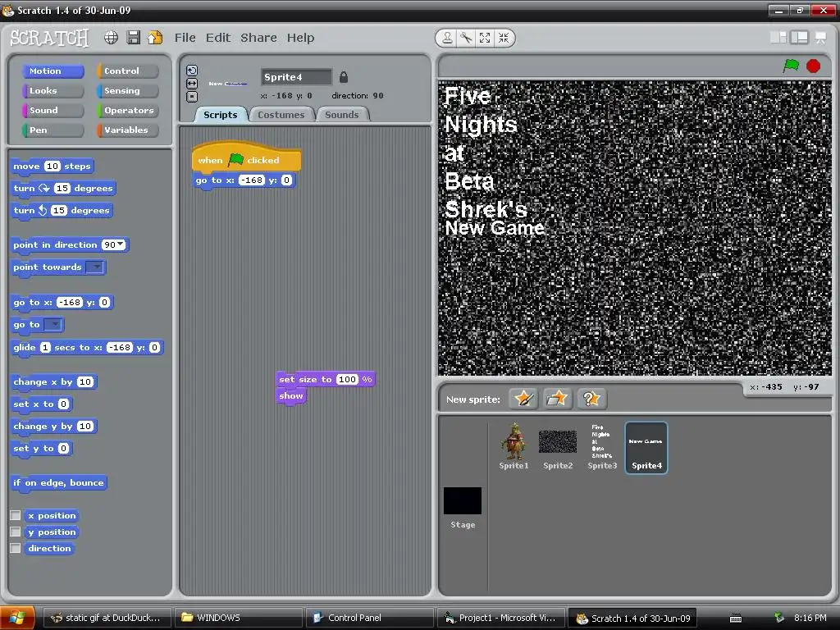This screenshot has height=630, width=840.
Task: Click the set size to 100% block
Action: point(325,379)
